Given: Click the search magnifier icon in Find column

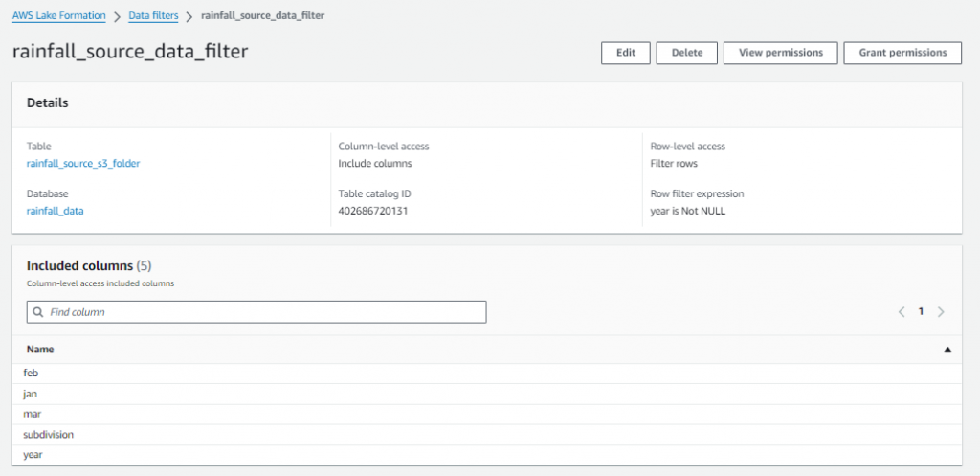Looking at the screenshot, I should click(x=37, y=312).
